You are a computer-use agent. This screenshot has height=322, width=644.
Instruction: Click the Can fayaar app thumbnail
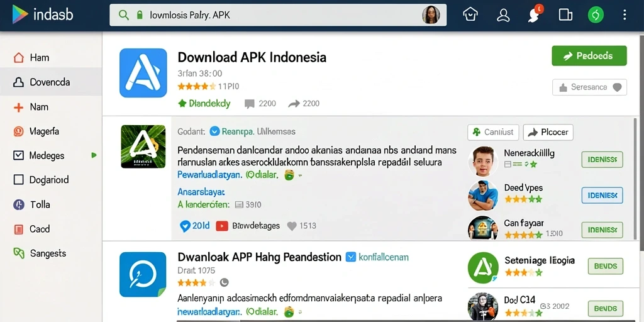[483, 228]
